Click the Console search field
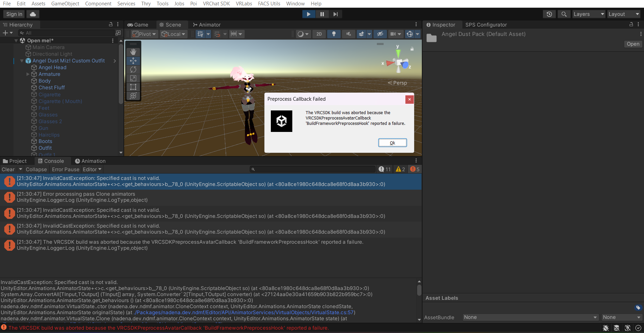644x333 pixels. 312,169
